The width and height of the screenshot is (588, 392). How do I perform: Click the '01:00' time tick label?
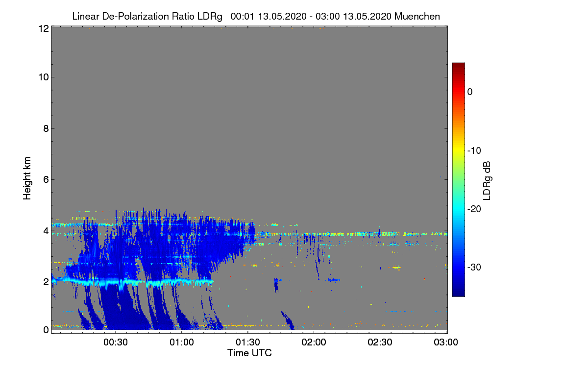coord(182,343)
